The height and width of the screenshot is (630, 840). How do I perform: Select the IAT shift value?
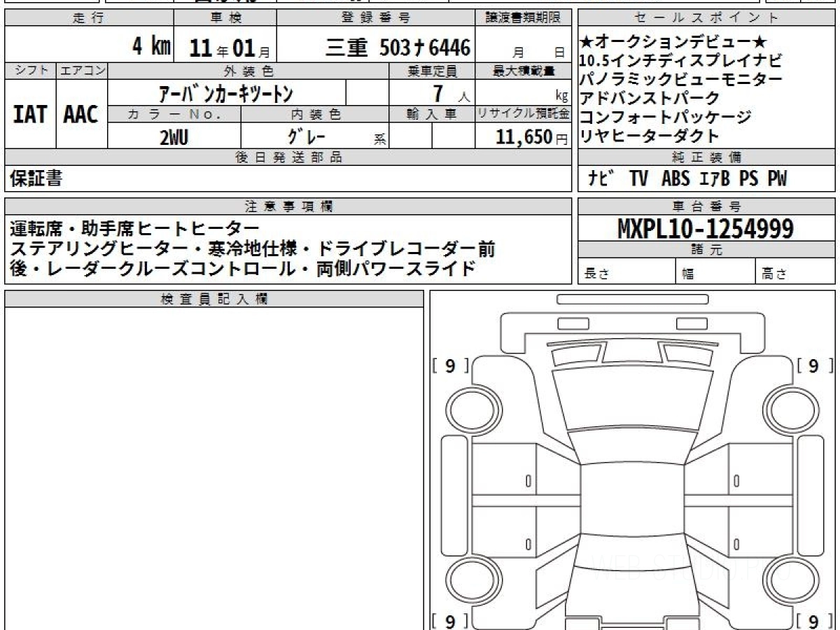[30, 114]
